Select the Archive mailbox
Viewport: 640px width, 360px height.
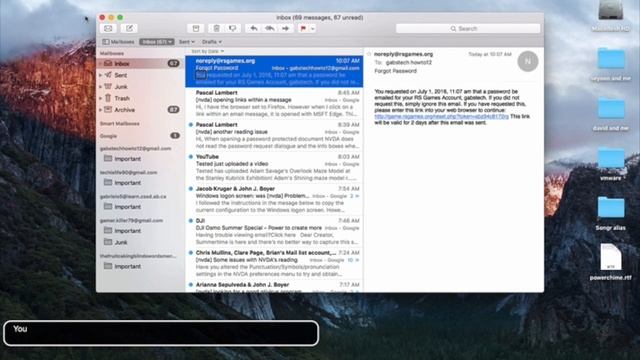pyautogui.click(x=140, y=110)
